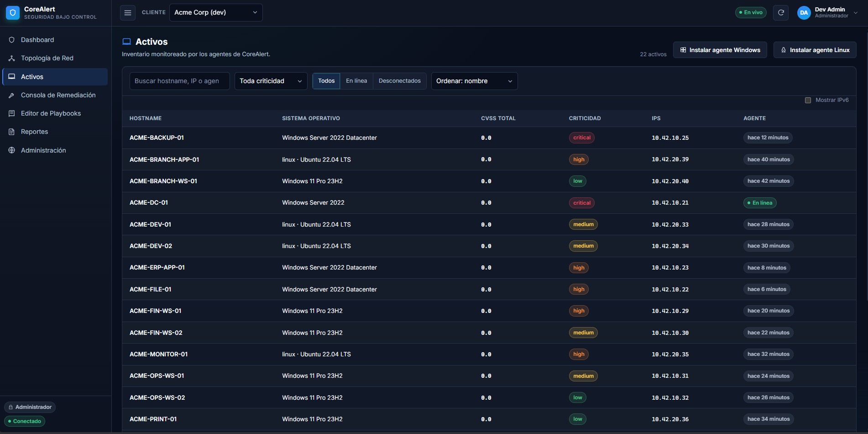The height and width of the screenshot is (434, 868).
Task: Enable the Mostrar IPv6 checkbox
Action: [808, 100]
